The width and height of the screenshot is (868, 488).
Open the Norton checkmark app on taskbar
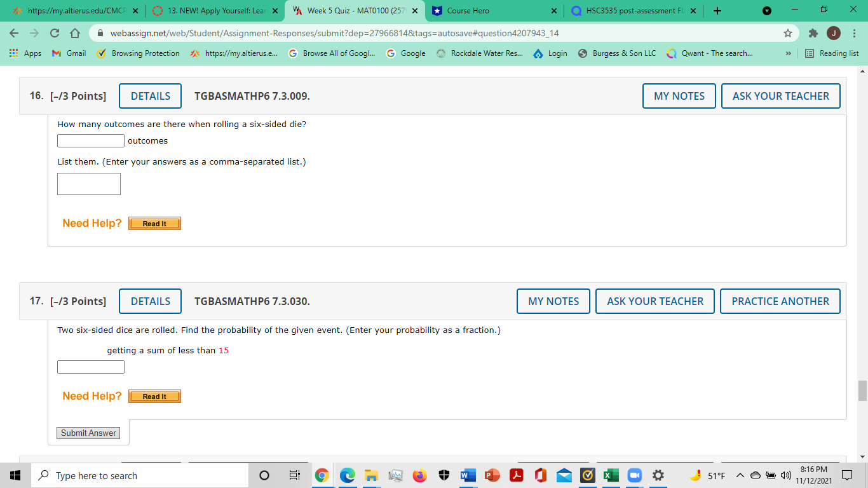[588, 475]
